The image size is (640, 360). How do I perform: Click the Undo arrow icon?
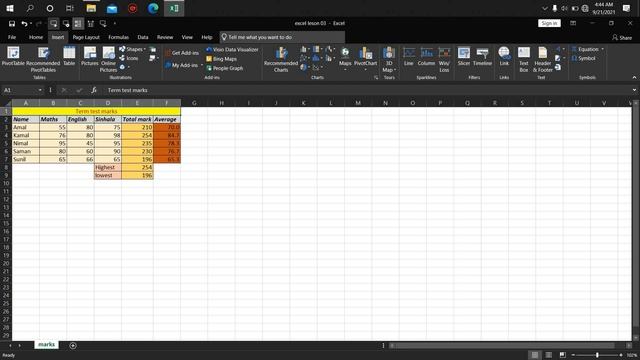click(x=24, y=24)
